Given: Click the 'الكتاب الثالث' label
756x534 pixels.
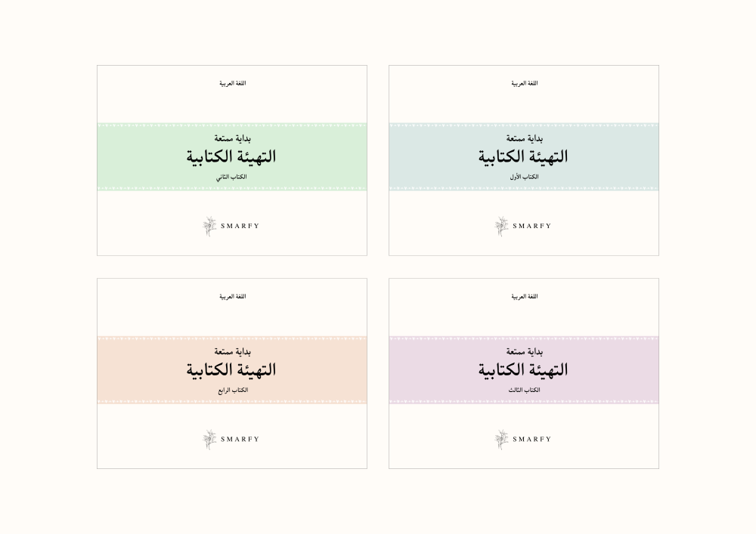Looking at the screenshot, I should click(524, 390).
